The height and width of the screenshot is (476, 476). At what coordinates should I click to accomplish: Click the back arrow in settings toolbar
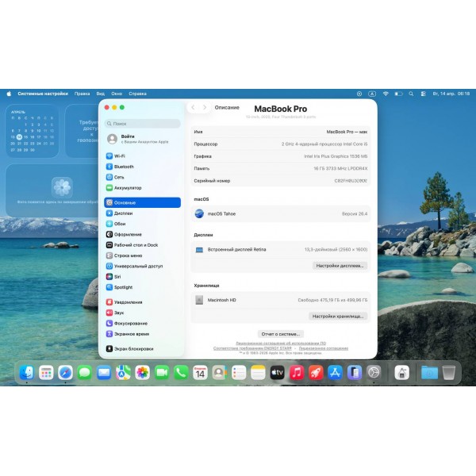pyautogui.click(x=194, y=107)
